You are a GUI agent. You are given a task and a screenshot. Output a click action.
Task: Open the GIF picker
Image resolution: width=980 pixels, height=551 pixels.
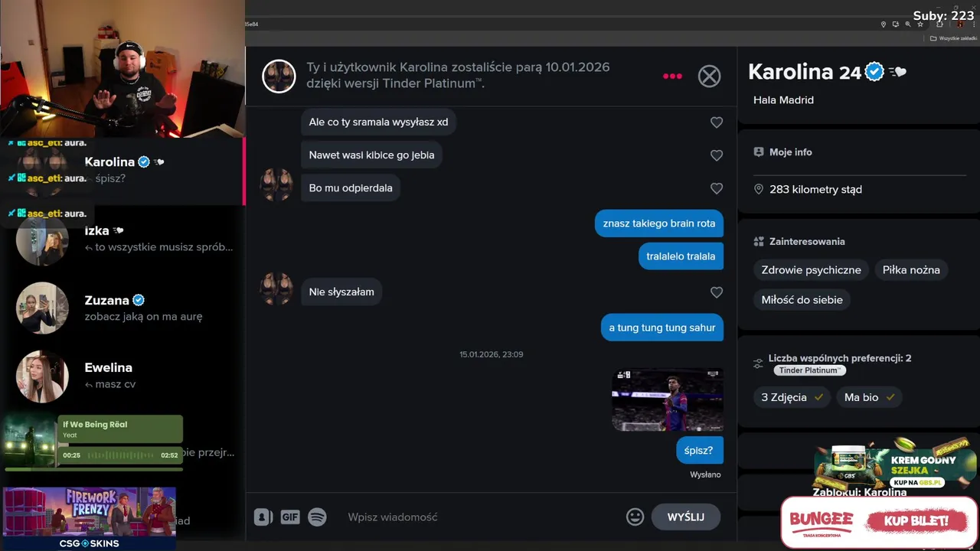click(290, 517)
